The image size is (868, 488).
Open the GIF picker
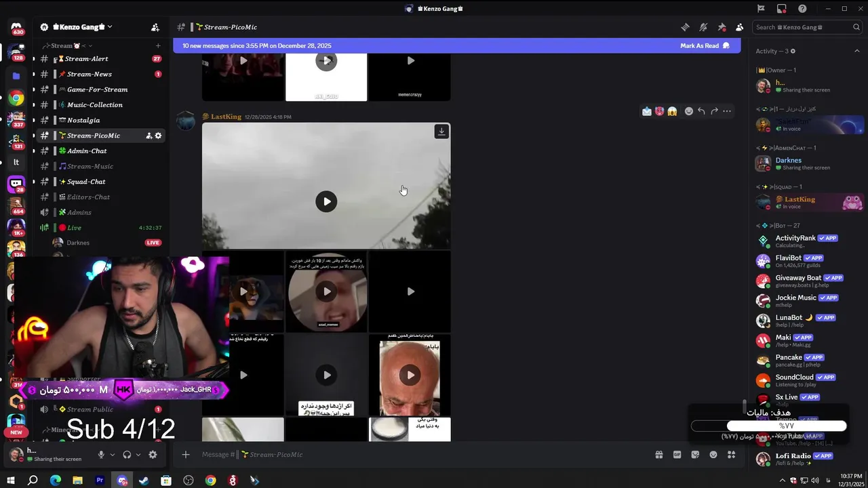[x=677, y=455]
